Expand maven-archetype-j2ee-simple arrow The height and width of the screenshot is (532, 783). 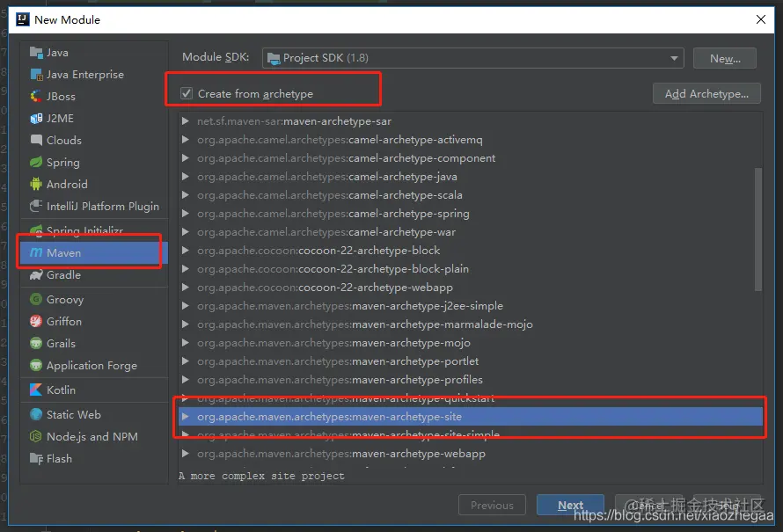pyautogui.click(x=186, y=306)
